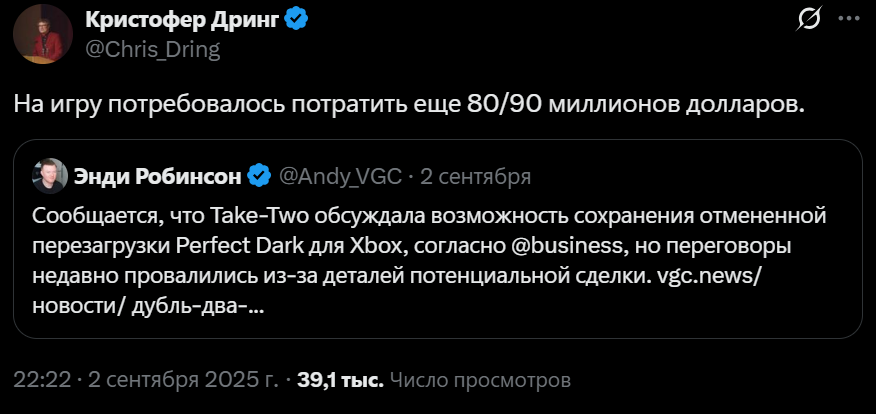Open the @Chris_Dring handle
This screenshot has width=876, height=414.
(x=152, y=48)
